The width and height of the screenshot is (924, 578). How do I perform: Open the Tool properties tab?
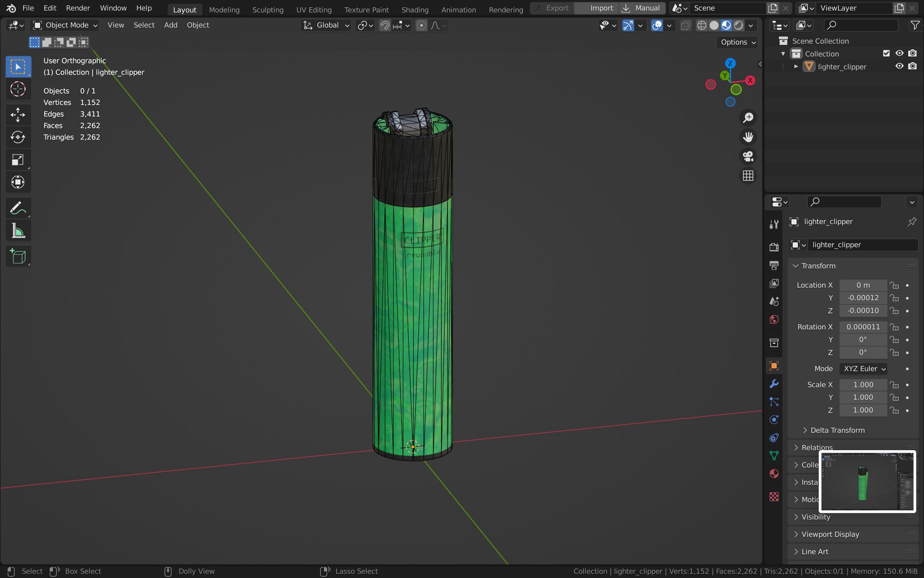click(x=774, y=224)
